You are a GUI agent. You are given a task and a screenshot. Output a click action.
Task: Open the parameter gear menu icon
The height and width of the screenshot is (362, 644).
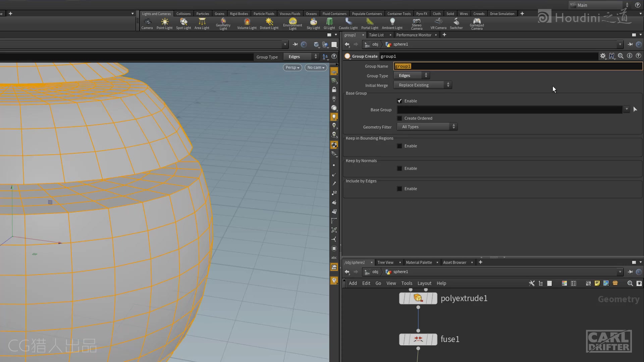point(603,56)
